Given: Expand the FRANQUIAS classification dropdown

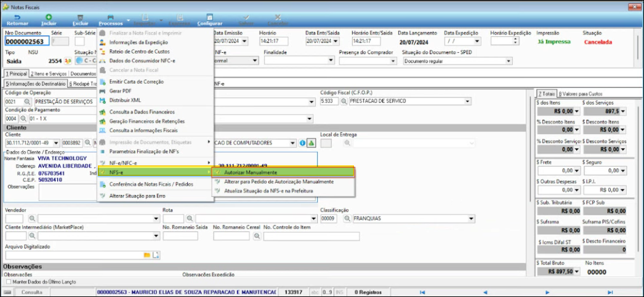Looking at the screenshot, I should 472,218.
